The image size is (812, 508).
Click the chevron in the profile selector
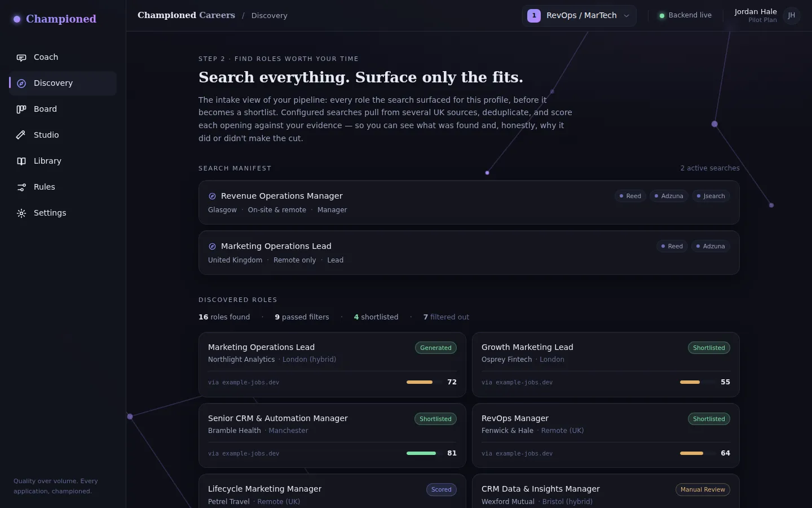[x=626, y=16]
